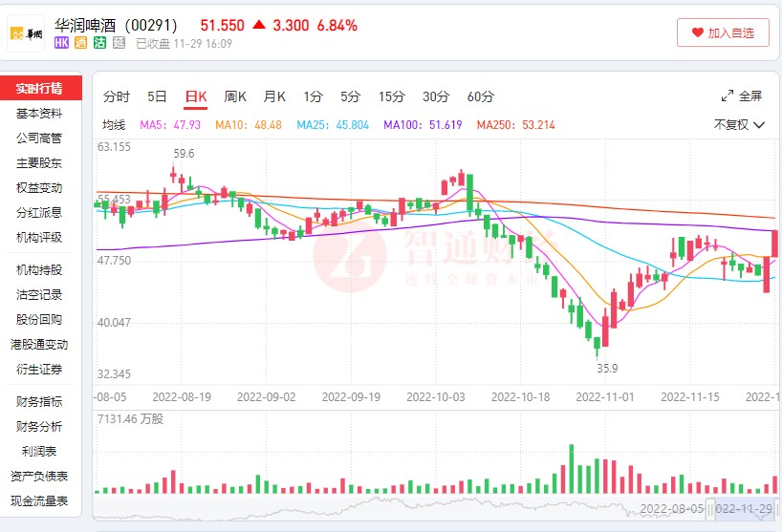The image size is (782, 532).
Task: Open the 现金流量表 sidebar link
Action: 39,500
